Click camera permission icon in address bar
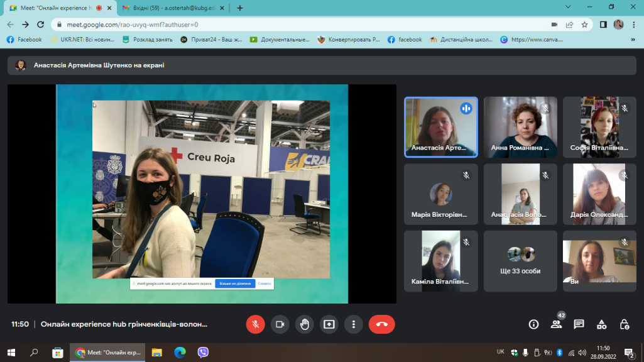This screenshot has width=644, height=362. [x=554, y=25]
